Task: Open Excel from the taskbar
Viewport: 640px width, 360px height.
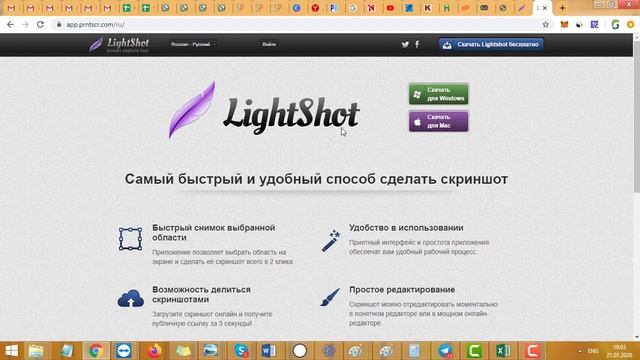Action: [x=503, y=351]
